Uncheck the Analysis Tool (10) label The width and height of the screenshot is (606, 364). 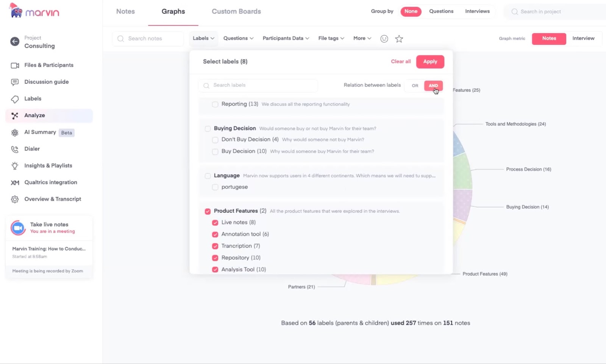(x=215, y=269)
